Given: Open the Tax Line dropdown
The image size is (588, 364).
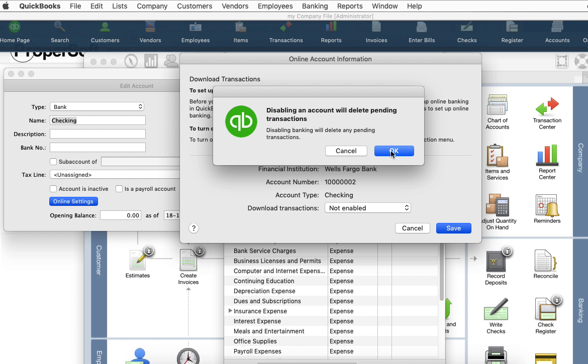Looking at the screenshot, I should [115, 175].
